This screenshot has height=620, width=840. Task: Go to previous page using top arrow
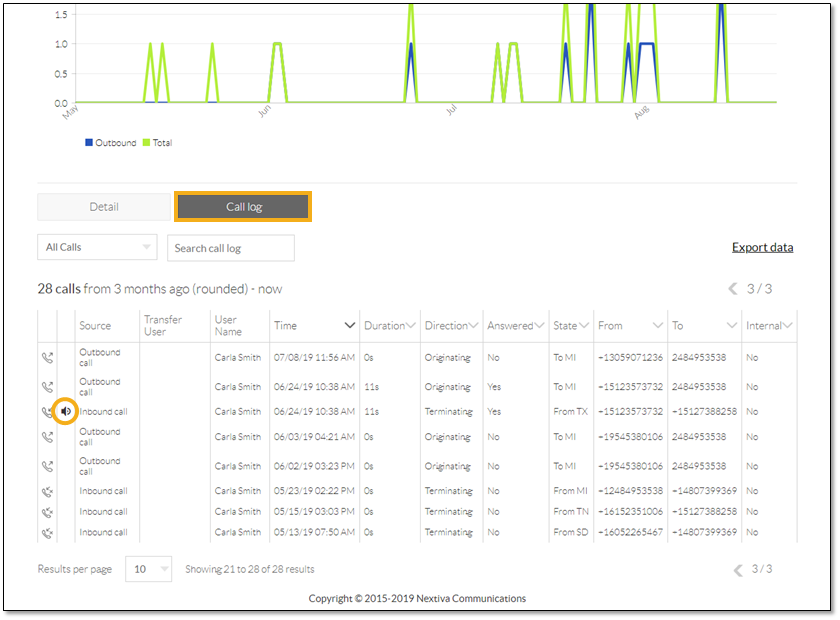coord(733,289)
